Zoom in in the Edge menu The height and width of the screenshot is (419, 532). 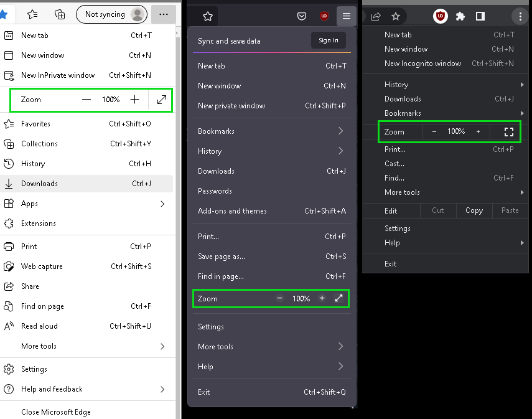[134, 100]
